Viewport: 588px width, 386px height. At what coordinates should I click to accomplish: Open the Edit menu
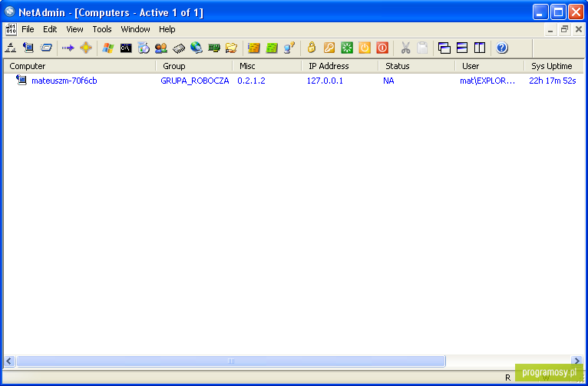point(50,29)
